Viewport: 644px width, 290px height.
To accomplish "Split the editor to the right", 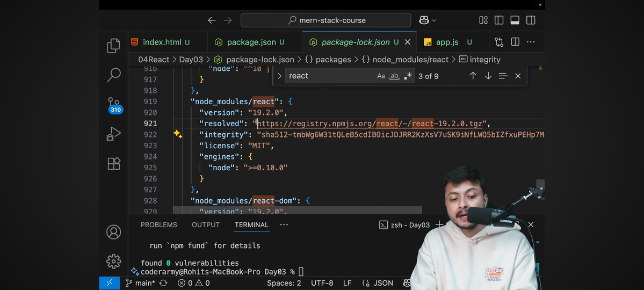I will pos(515,42).
